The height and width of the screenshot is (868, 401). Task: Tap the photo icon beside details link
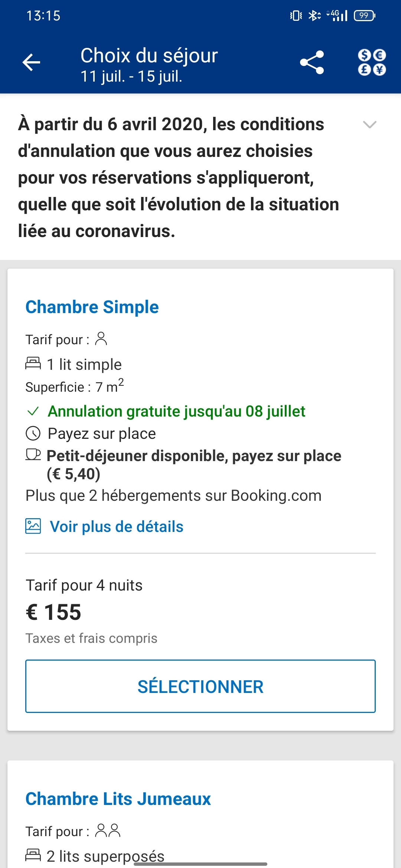click(x=33, y=526)
